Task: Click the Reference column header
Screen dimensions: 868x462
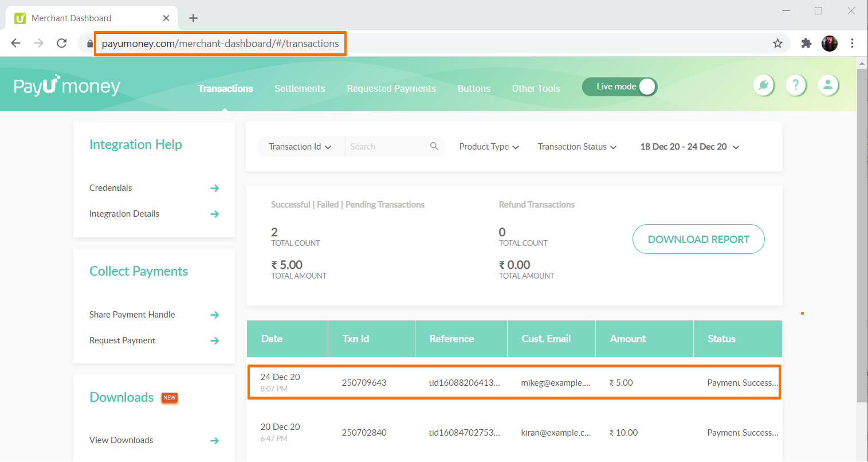Action: pyautogui.click(x=461, y=339)
